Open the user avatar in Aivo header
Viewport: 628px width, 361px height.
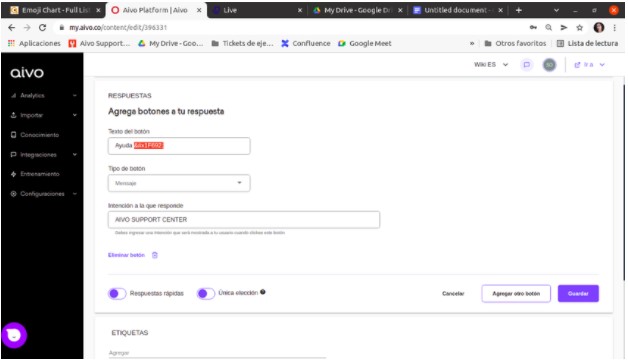coord(549,65)
